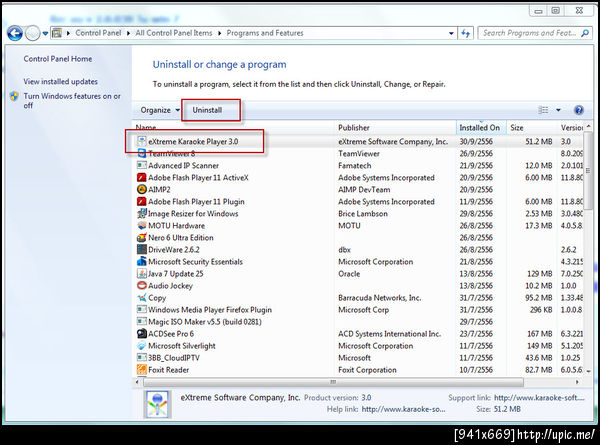
Task: Click size value 95.2 MB
Action: [x=539, y=298]
